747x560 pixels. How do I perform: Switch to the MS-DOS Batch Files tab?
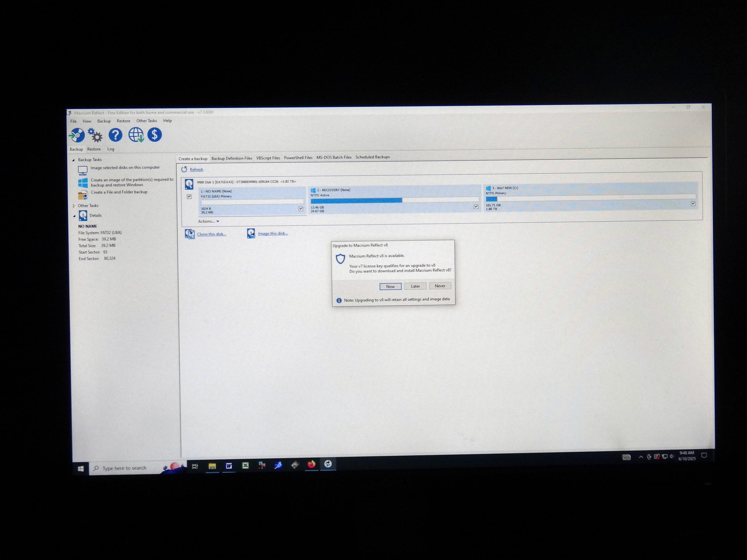click(x=334, y=157)
